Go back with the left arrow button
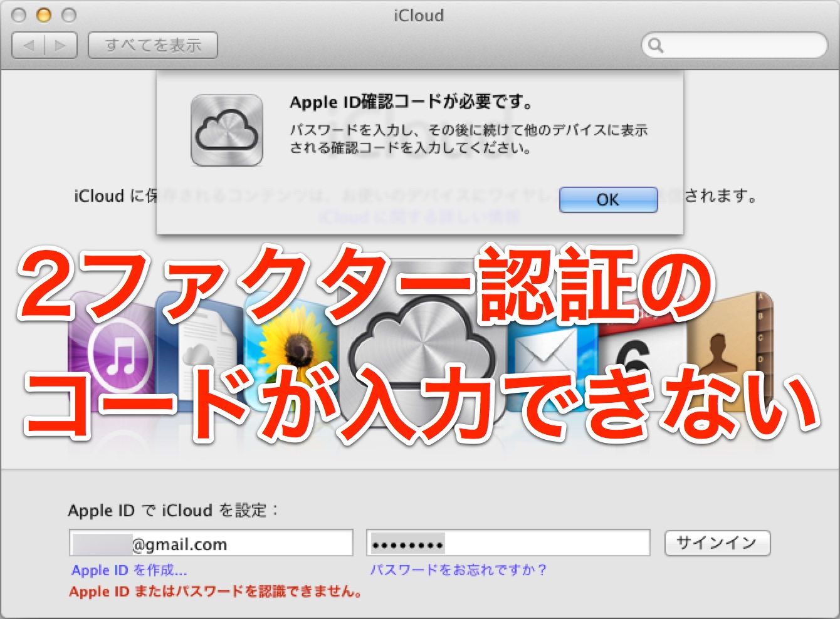Image resolution: width=840 pixels, height=619 pixels. click(29, 45)
